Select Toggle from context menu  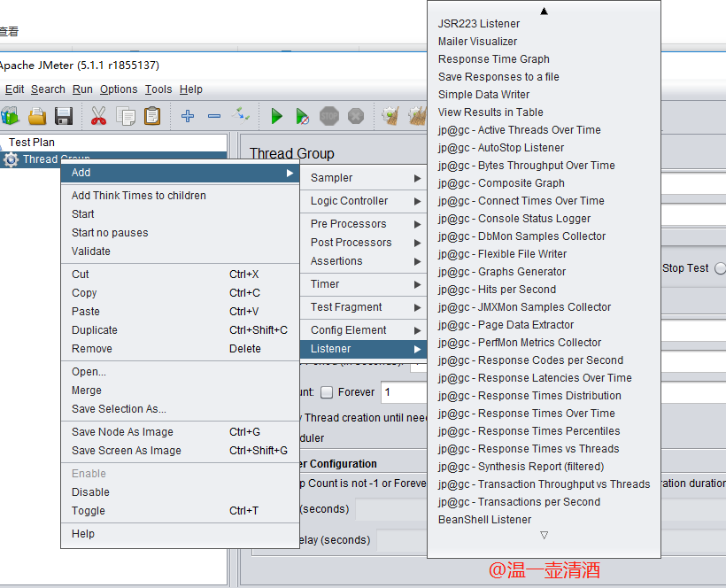pos(180,511)
